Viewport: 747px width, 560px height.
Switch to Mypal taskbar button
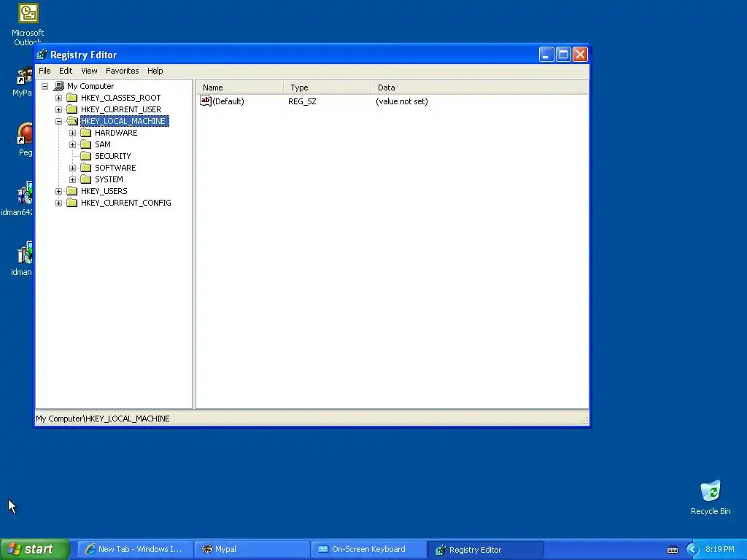[x=252, y=549]
